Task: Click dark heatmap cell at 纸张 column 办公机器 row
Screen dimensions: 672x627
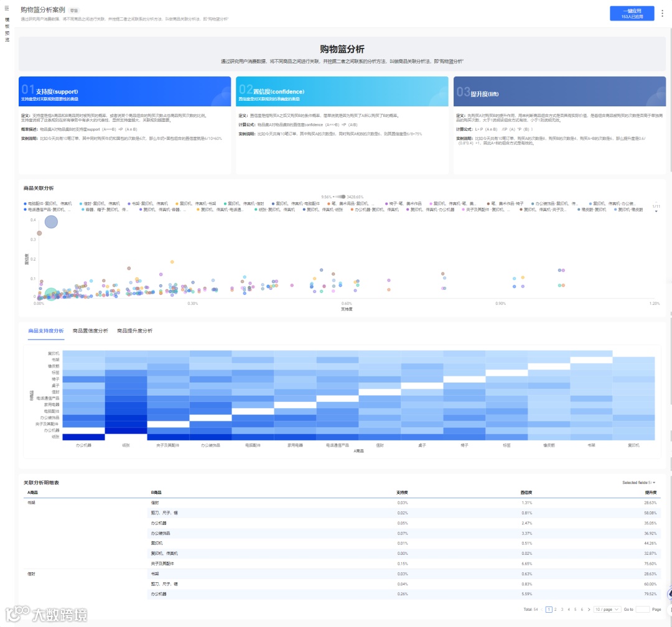Action: pyautogui.click(x=126, y=430)
